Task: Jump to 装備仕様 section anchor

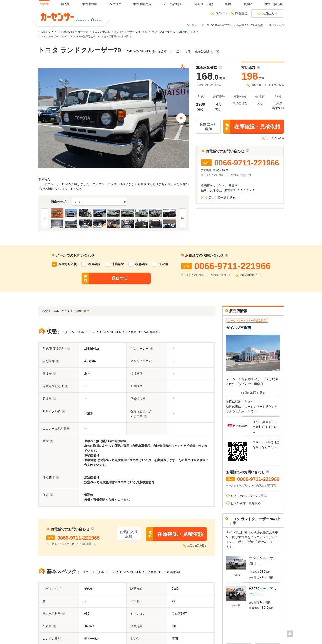Action: 82,311
